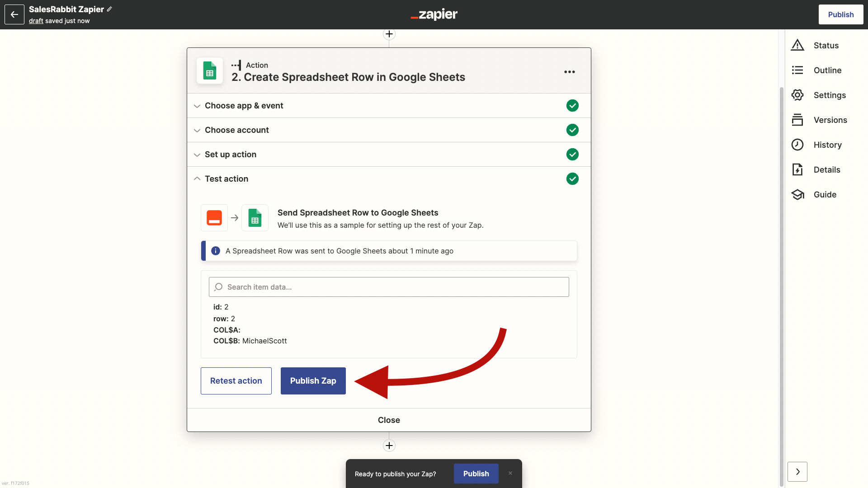Open the draft link
Screen dimensions: 868x488
click(x=36, y=21)
